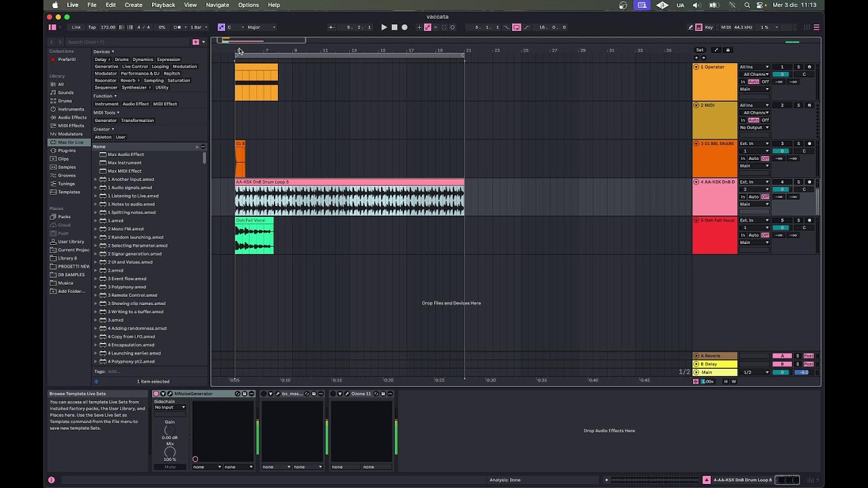
Task: Toggle track 2 MIDI activator button
Action: pos(782,105)
